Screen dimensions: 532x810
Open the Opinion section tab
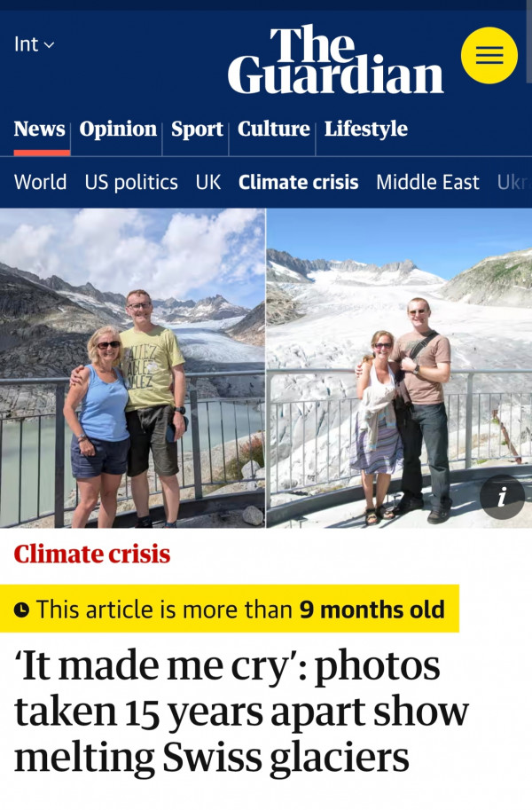(118, 129)
